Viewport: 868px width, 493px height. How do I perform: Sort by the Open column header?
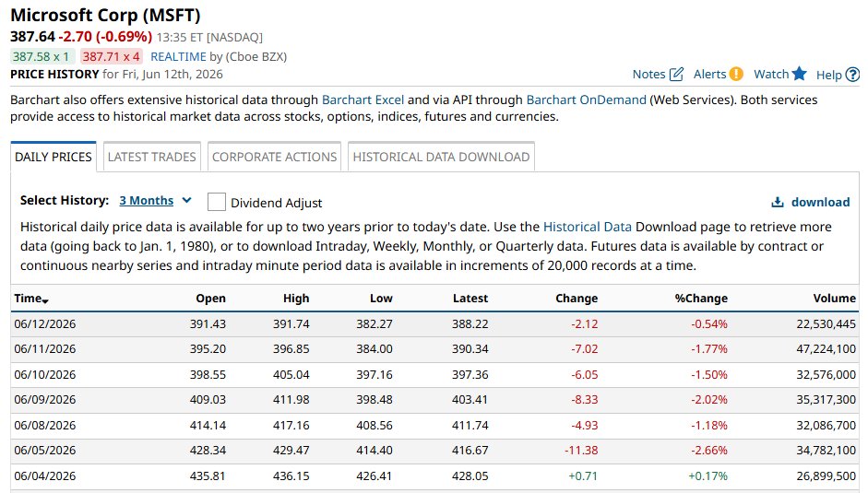click(x=211, y=299)
